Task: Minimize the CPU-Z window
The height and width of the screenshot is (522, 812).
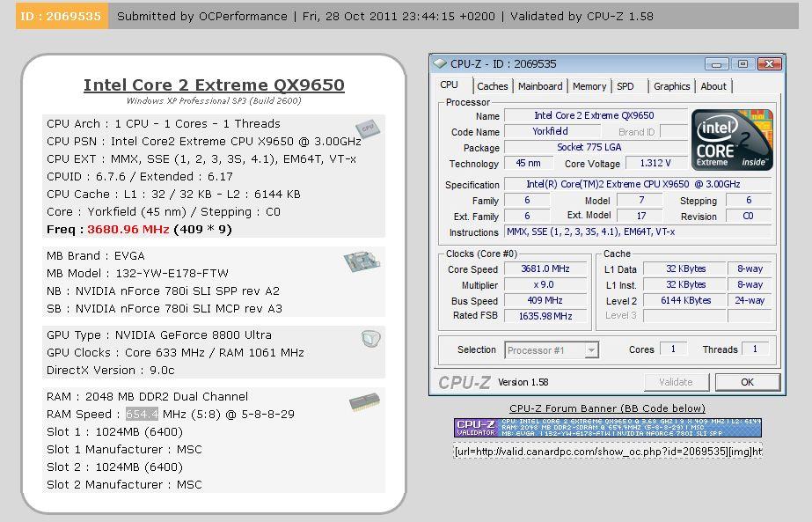Action: (x=717, y=63)
